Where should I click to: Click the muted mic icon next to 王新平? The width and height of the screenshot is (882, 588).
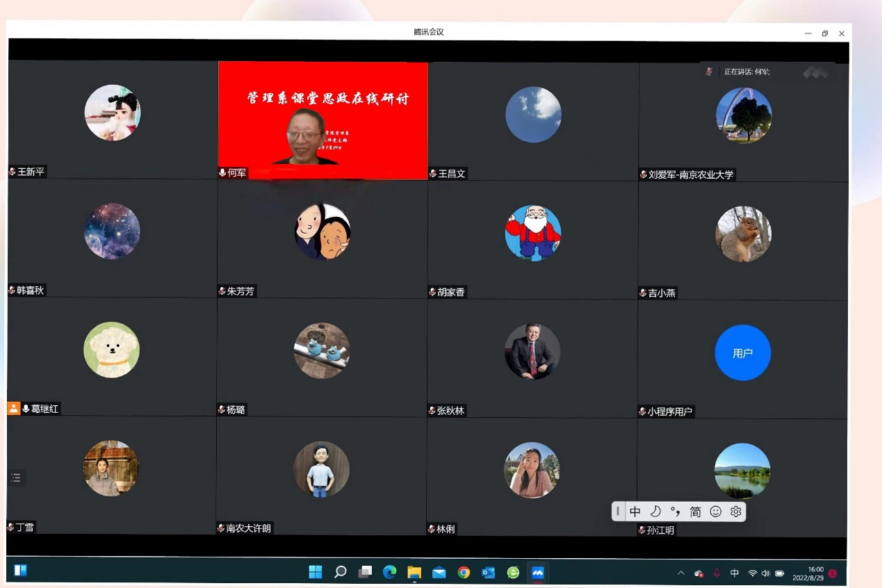(x=13, y=172)
